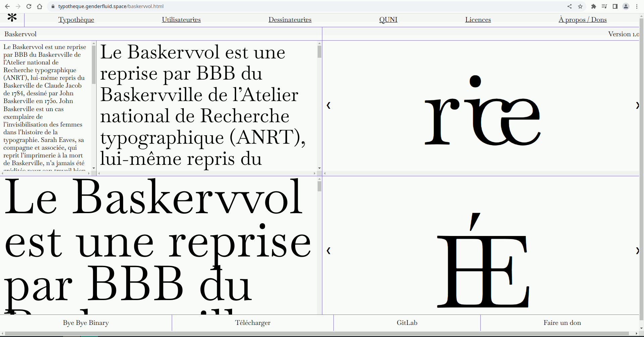
Task: Open the extensions puzzle icon
Action: click(x=593, y=6)
